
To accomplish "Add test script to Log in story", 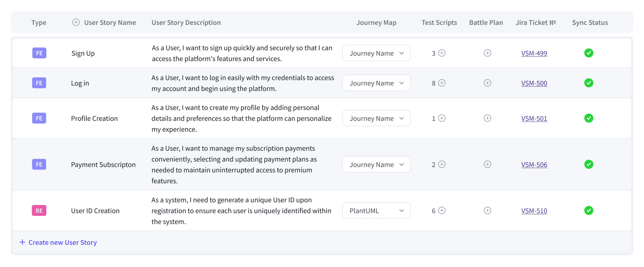I will 442,83.
